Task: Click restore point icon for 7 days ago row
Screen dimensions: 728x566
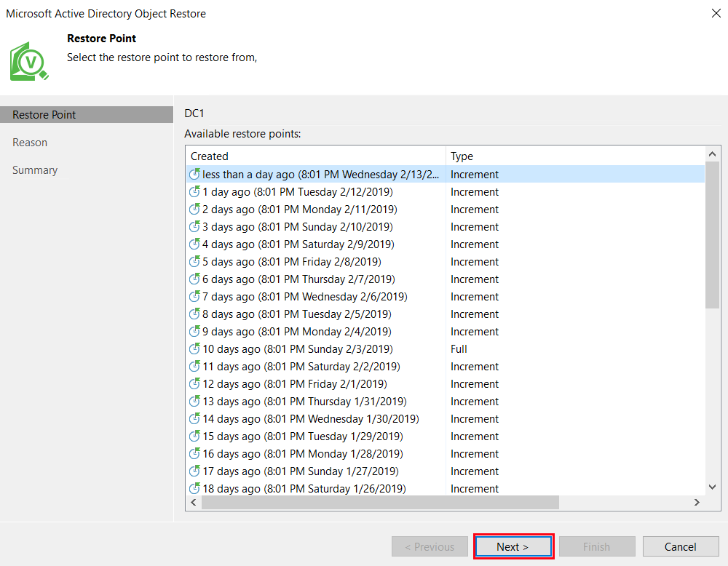Action: (x=194, y=296)
